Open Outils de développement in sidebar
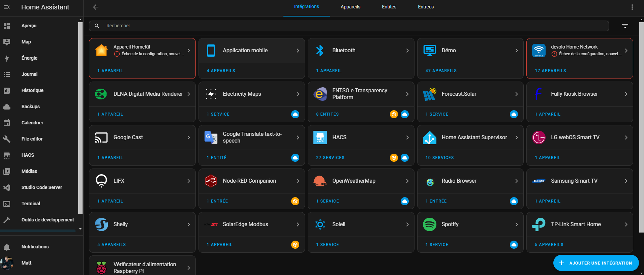Screen dimensions: 644x275 39,220
